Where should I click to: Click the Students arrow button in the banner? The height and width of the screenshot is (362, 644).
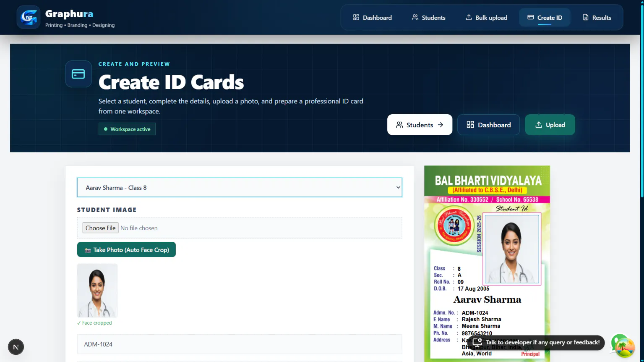pyautogui.click(x=420, y=125)
